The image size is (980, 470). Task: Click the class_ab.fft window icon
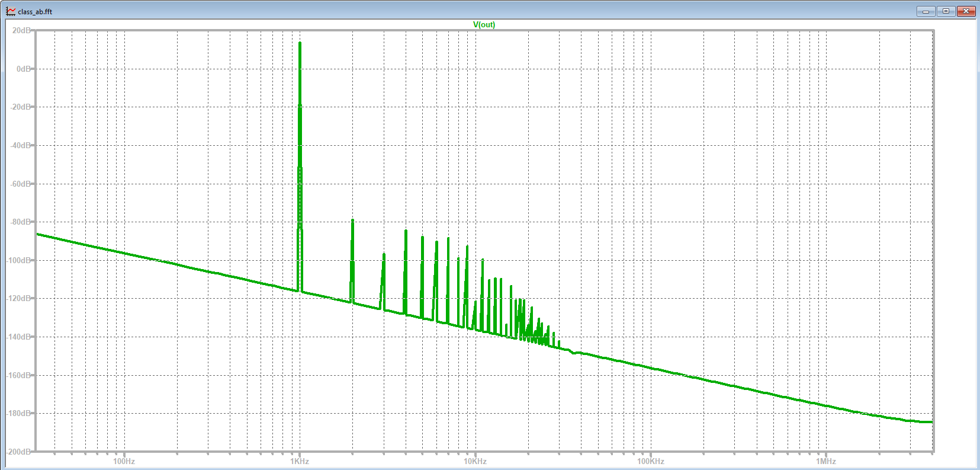click(11, 11)
